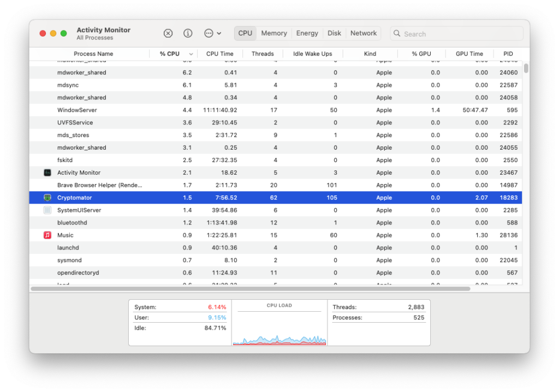Click the Cryptomator app icon

coord(47,198)
